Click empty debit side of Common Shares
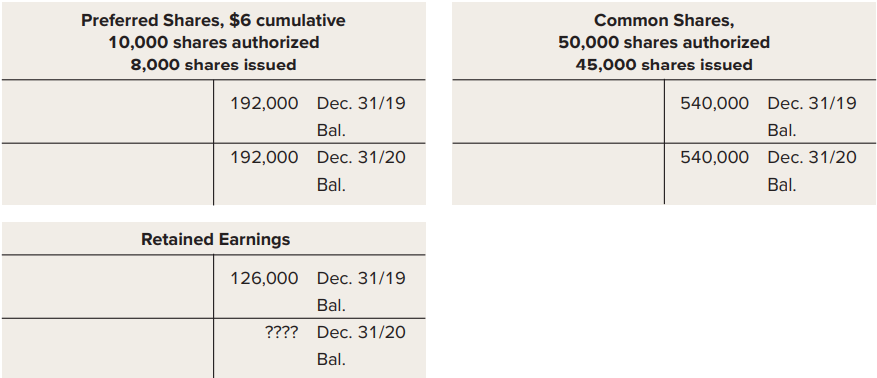The width and height of the screenshot is (877, 378). click(558, 142)
